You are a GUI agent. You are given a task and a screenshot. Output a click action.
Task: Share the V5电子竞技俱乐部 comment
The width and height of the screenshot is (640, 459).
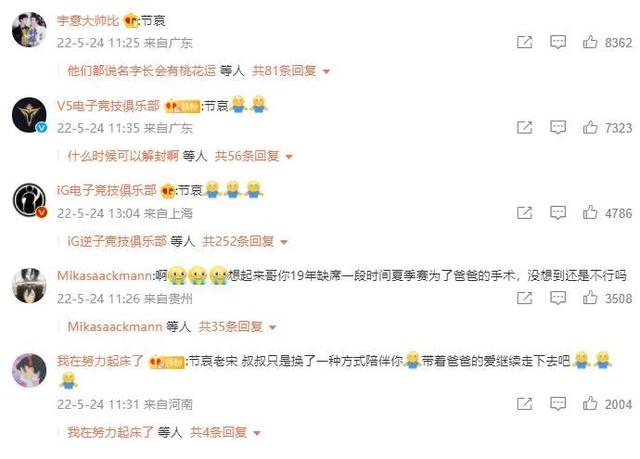tap(524, 127)
